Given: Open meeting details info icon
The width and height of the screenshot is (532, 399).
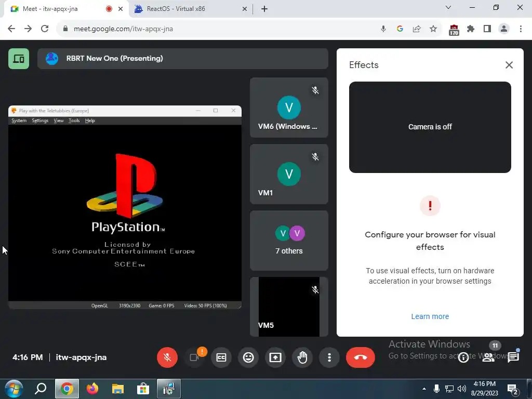Looking at the screenshot, I should point(463,357).
